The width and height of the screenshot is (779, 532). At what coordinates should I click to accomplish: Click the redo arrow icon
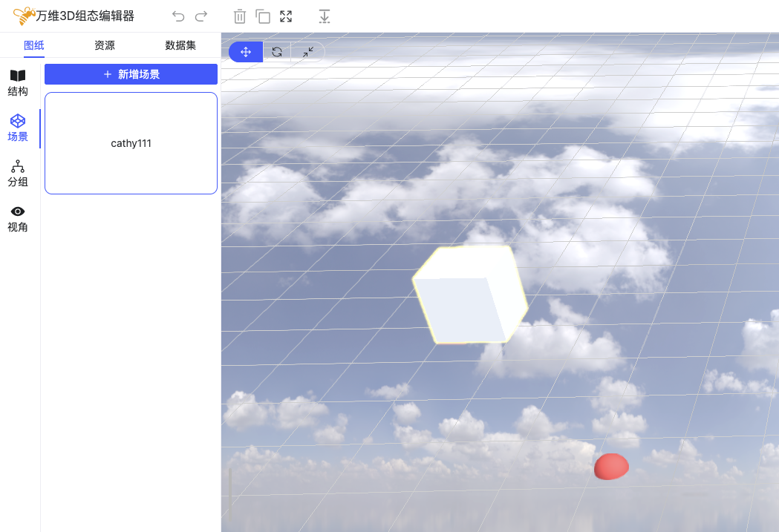[x=201, y=16]
